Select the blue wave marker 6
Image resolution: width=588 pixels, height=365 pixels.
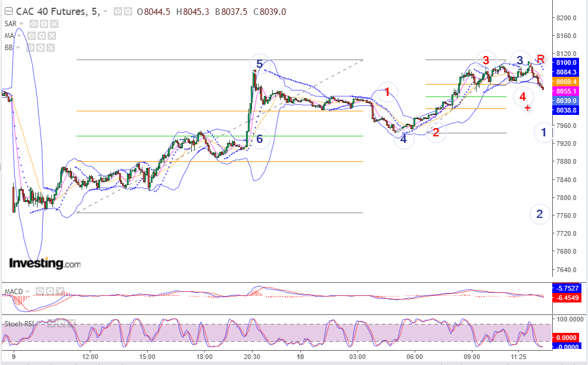(x=260, y=139)
